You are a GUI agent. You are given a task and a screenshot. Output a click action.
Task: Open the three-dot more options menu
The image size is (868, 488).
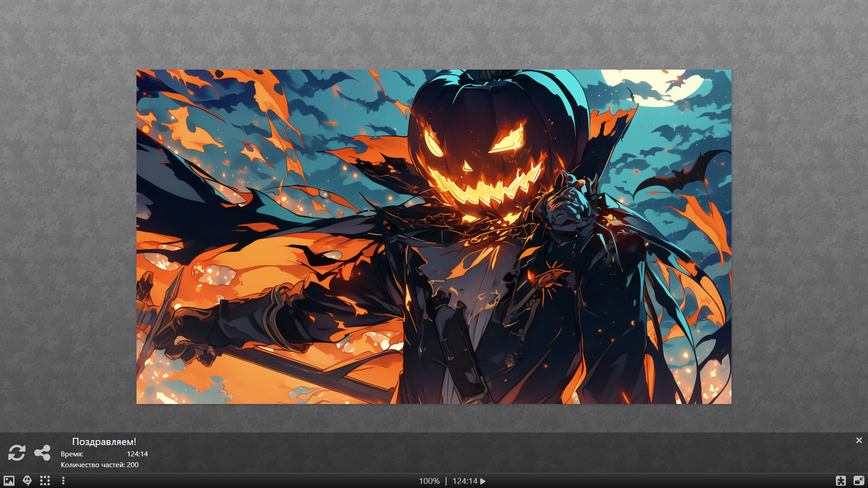[x=63, y=481]
